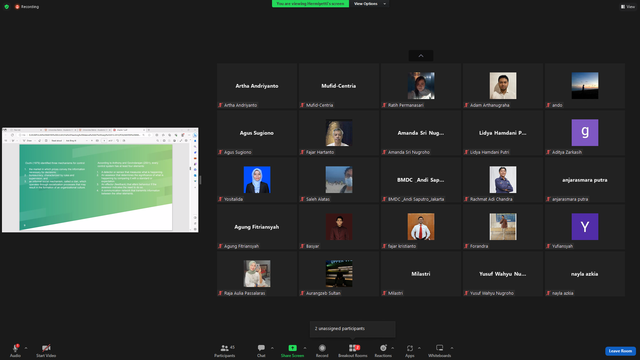Select the shared screen thumbnail
The width and height of the screenshot is (640, 360).
click(100, 180)
